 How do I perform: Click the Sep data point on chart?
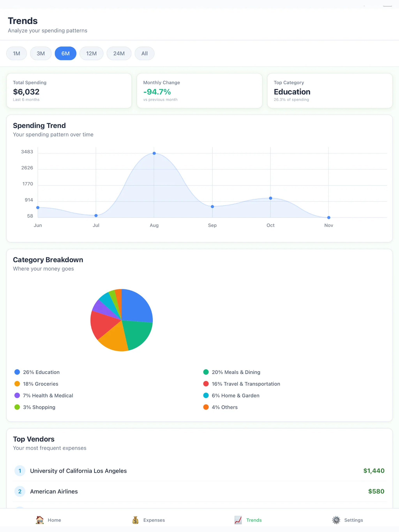(x=212, y=207)
